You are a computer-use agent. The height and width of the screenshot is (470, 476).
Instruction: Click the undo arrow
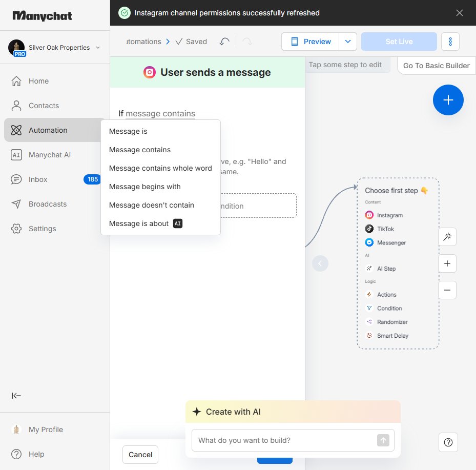point(224,42)
